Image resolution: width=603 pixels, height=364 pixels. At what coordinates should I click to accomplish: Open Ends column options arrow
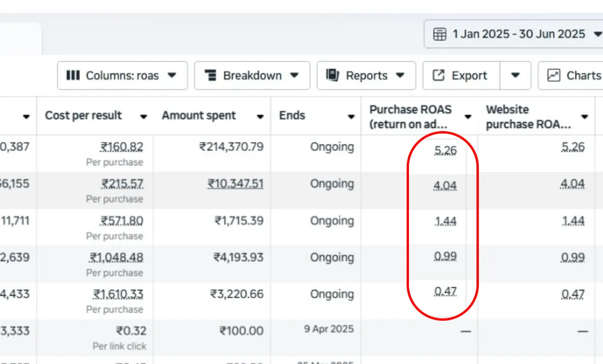click(x=351, y=116)
